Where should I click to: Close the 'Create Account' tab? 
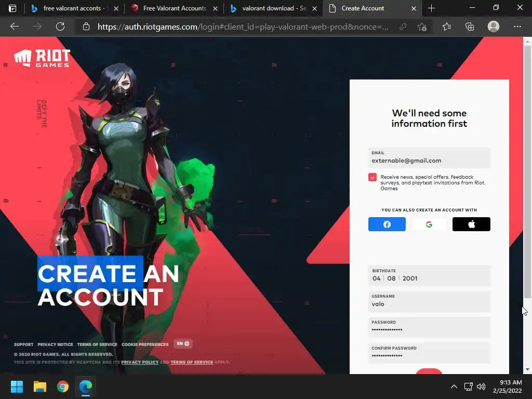coord(414,8)
